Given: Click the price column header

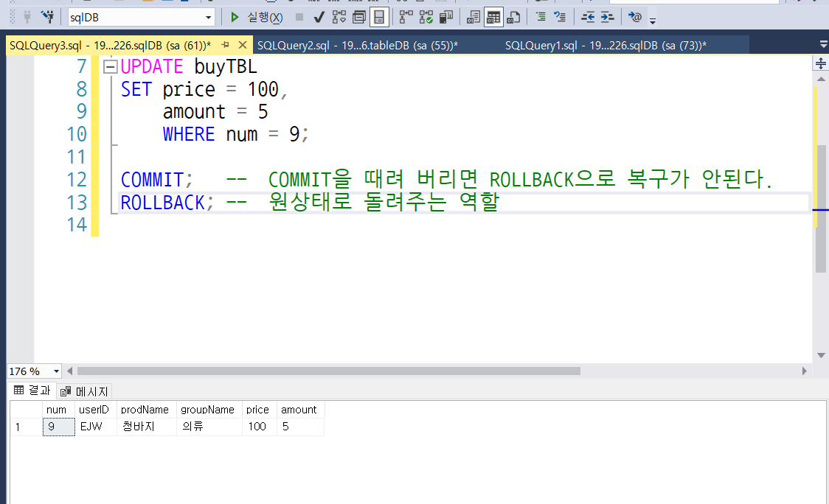Looking at the screenshot, I should pos(259,410).
